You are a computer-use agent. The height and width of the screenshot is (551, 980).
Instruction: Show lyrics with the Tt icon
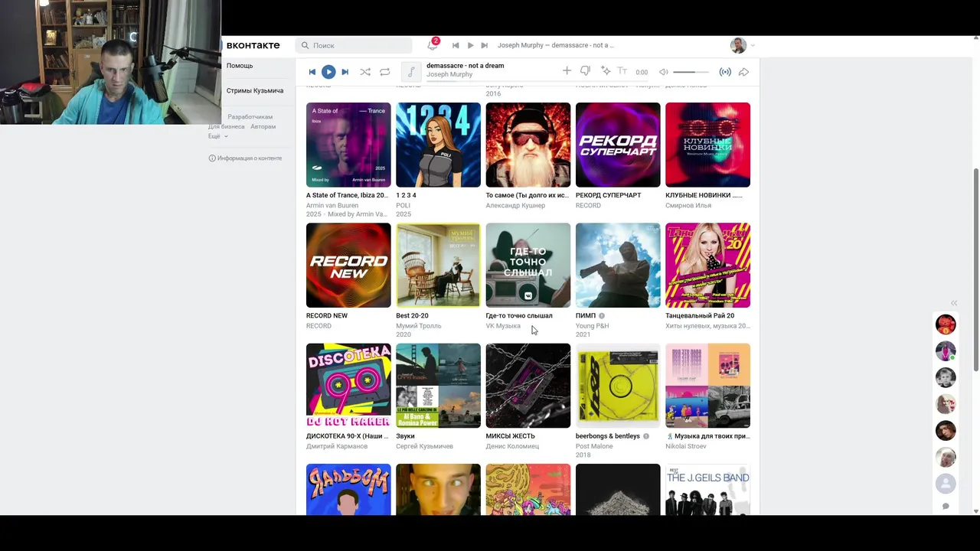point(622,70)
